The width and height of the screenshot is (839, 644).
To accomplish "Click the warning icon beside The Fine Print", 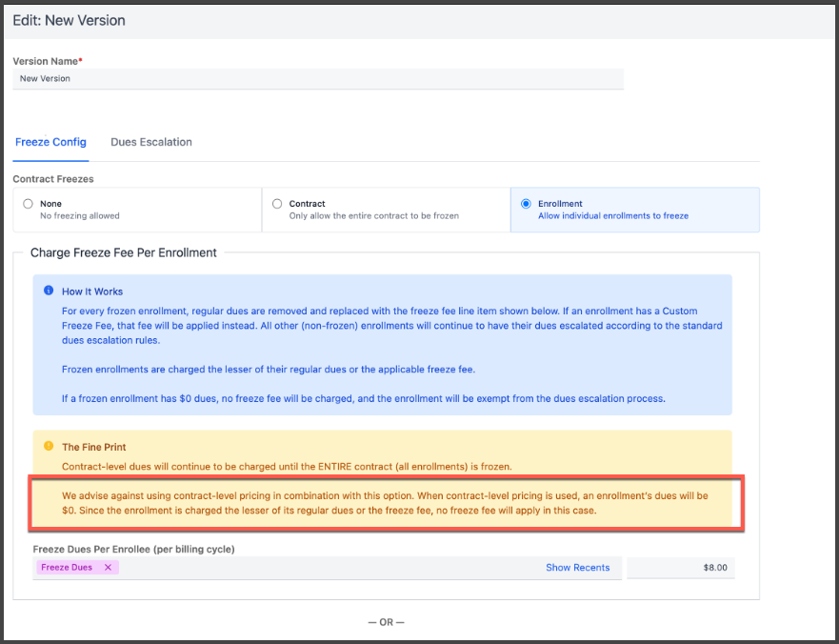I will pos(49,446).
